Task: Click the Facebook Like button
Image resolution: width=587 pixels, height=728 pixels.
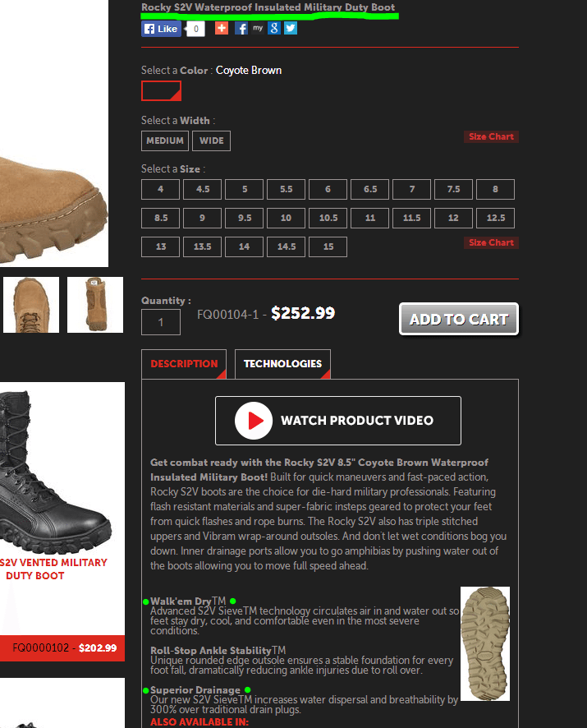Action: pyautogui.click(x=161, y=29)
